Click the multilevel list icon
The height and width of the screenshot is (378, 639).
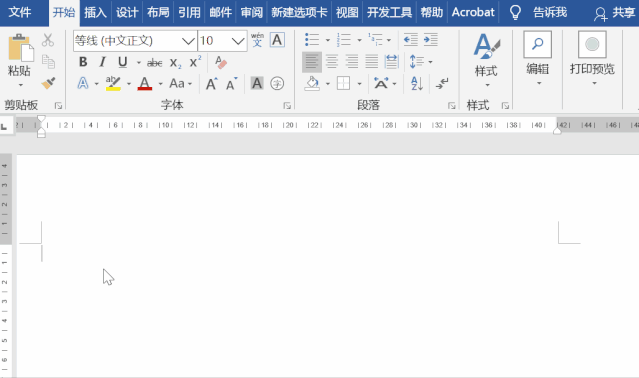tap(375, 40)
